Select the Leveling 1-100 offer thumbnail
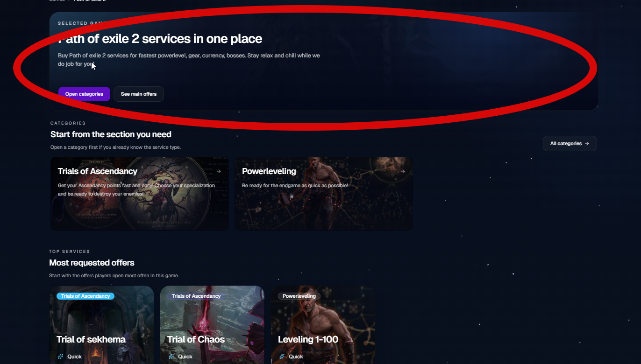This screenshot has width=641, height=364. point(323,325)
